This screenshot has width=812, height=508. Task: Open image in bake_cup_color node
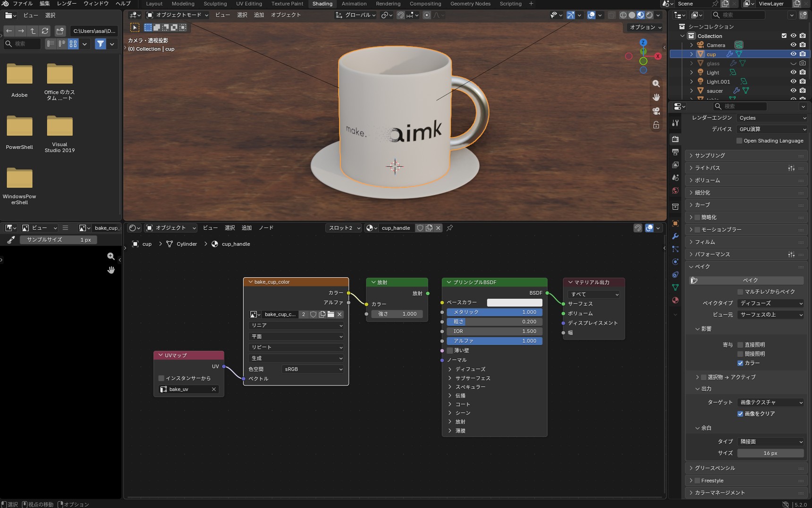click(x=331, y=314)
